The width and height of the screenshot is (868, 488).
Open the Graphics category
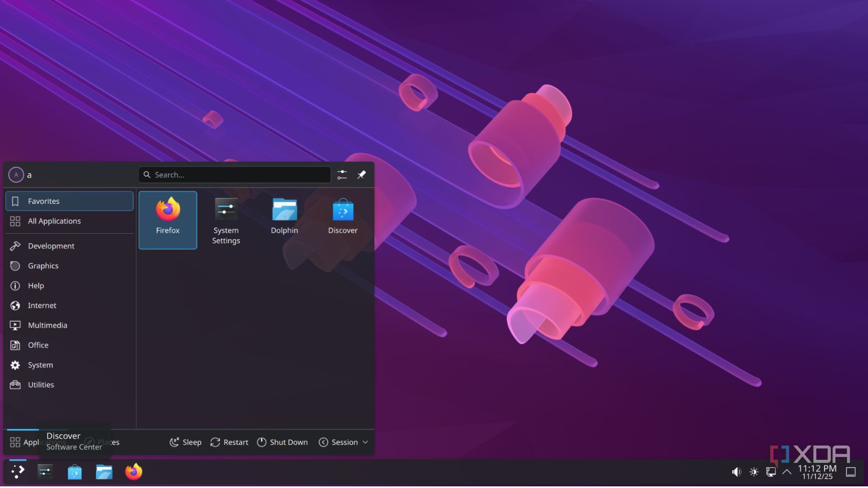pyautogui.click(x=69, y=266)
